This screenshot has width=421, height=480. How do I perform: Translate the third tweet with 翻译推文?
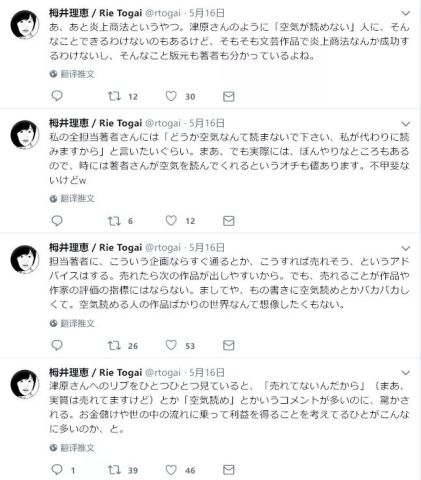pyautogui.click(x=77, y=323)
